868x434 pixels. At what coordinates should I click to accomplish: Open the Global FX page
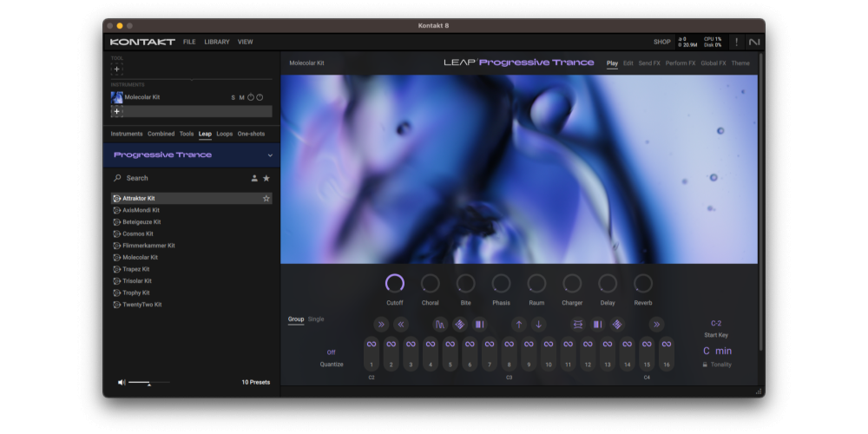point(713,63)
